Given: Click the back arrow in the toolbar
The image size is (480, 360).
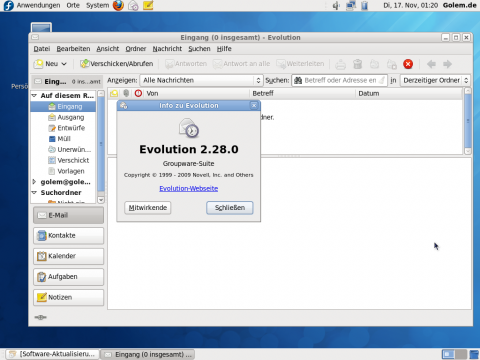Looking at the screenshot, I should point(431,64).
